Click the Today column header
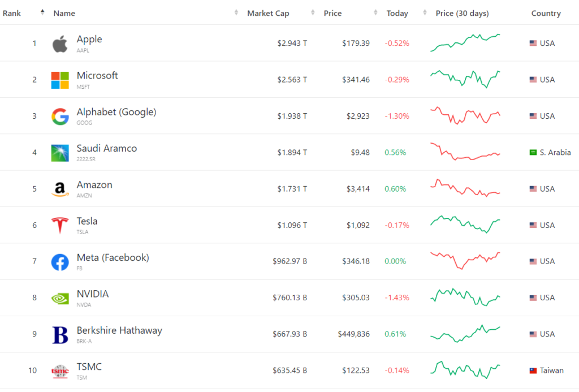The height and width of the screenshot is (392, 579). point(397,14)
